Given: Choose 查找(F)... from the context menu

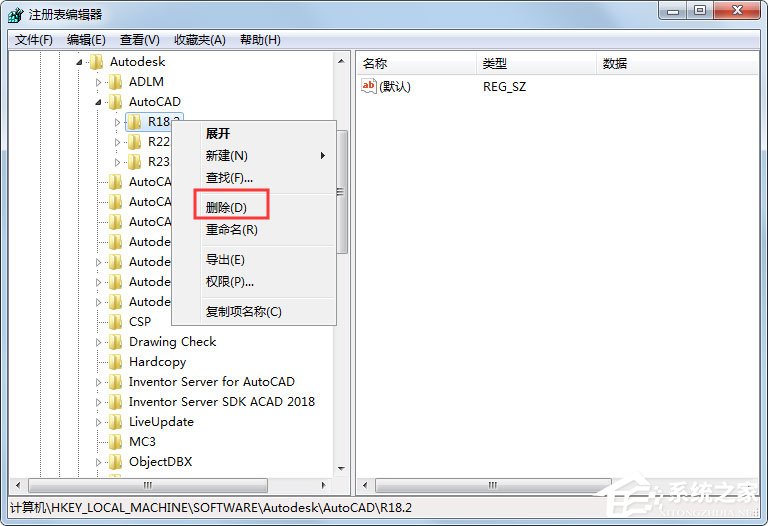Looking at the screenshot, I should (254, 178).
